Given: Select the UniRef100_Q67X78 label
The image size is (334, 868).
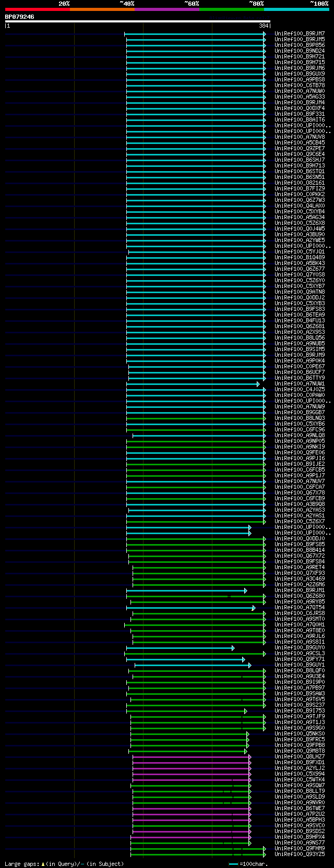Looking at the screenshot, I should pyautogui.click(x=300, y=493).
